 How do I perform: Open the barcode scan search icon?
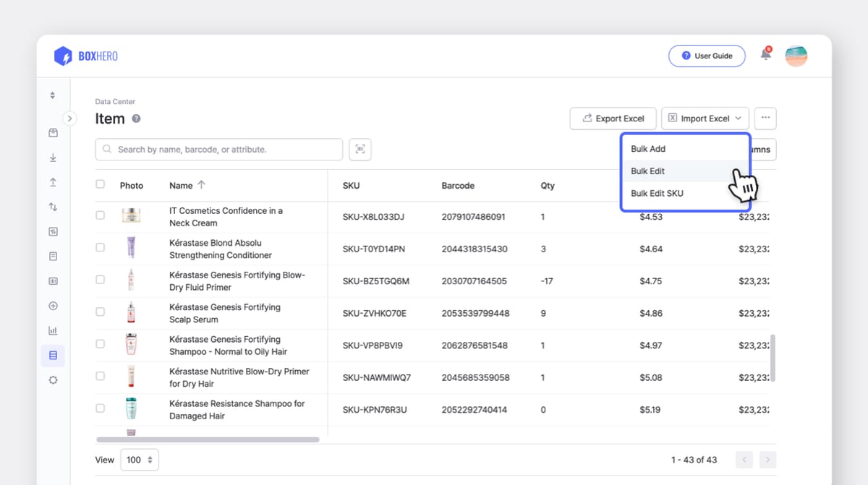(x=359, y=149)
